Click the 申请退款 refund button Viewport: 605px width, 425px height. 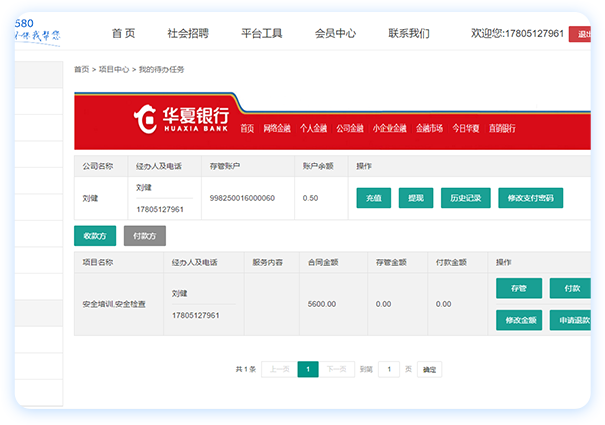pos(572,320)
